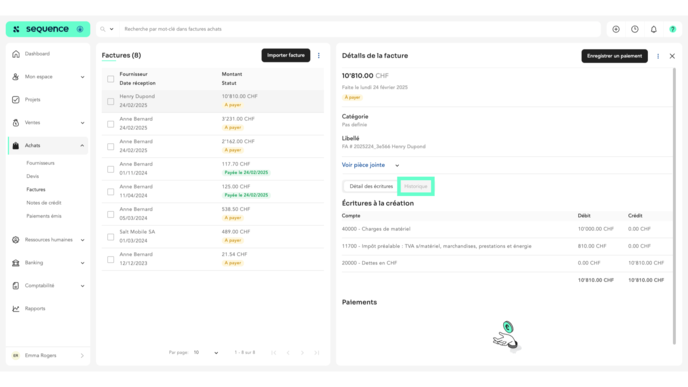The image size is (688, 387).
Task: Click 'Payée le 24/02/2025' status on 117.70 row
Action: pos(246,173)
